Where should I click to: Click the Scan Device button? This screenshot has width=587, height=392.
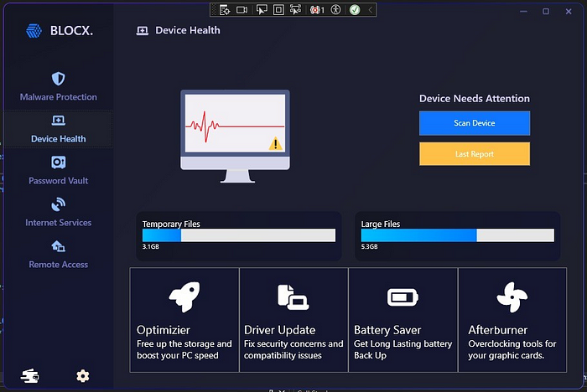(x=475, y=123)
